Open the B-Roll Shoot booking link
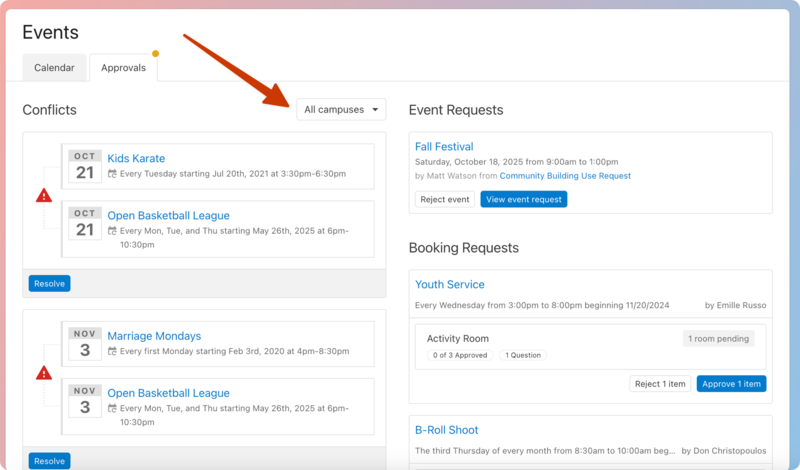Screen dimensions: 800x470 point(447,430)
